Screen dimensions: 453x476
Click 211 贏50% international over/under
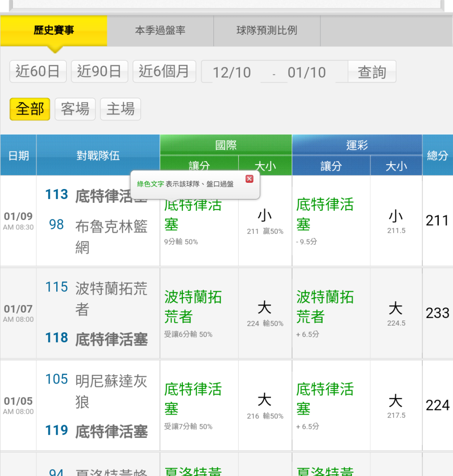pos(265,231)
